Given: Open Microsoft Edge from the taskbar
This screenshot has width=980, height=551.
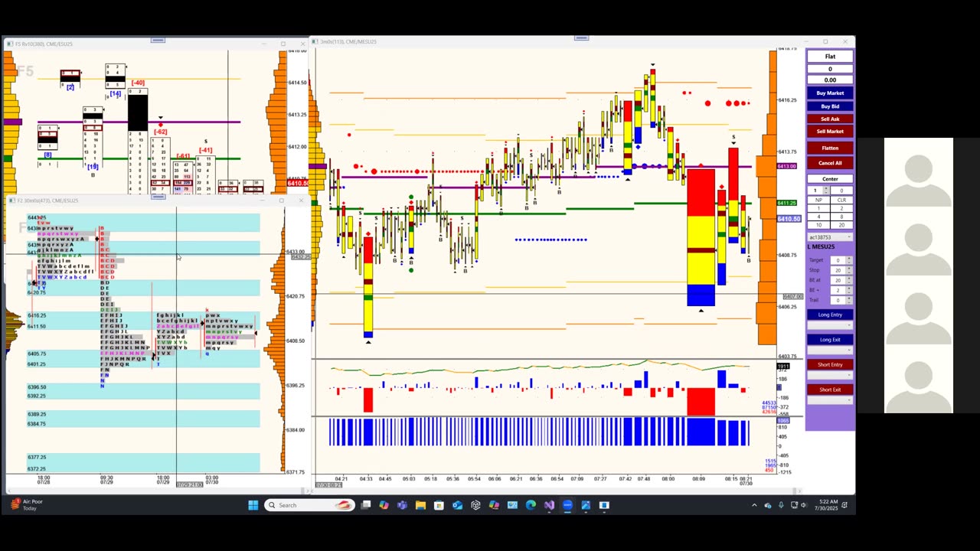Looking at the screenshot, I should pos(531,505).
